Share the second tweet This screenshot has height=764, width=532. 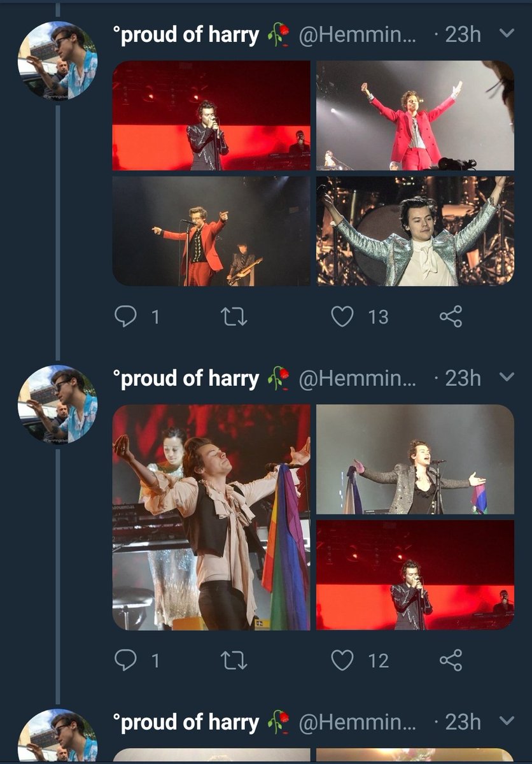tap(451, 660)
